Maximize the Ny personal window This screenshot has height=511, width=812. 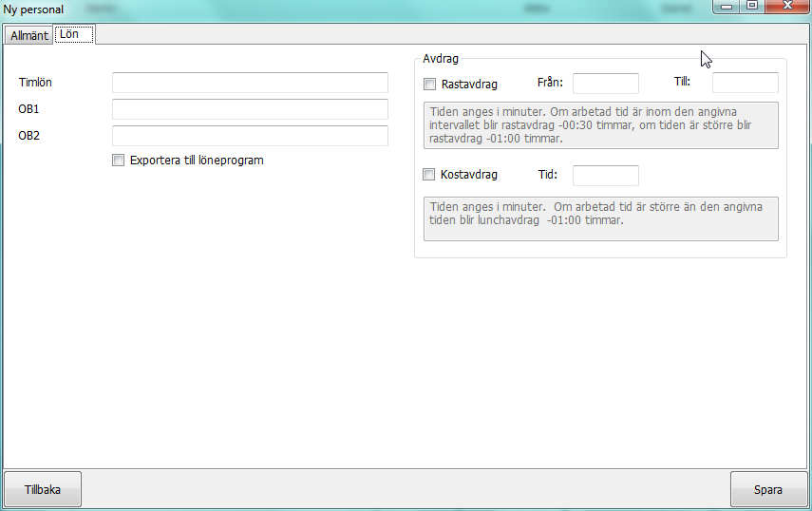click(752, 7)
